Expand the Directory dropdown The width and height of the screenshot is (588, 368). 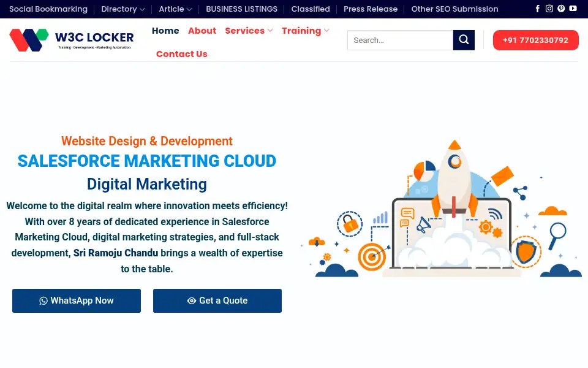coord(142,9)
